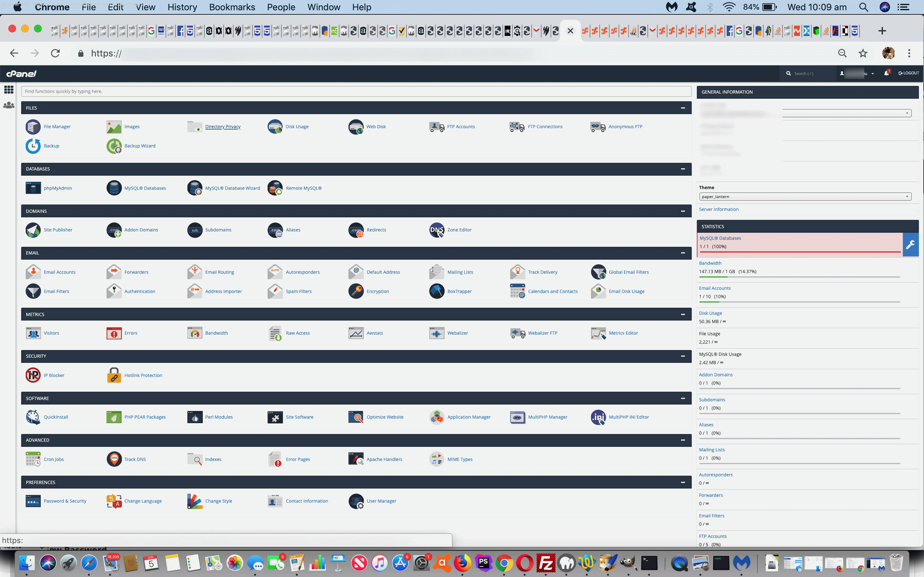Image resolution: width=924 pixels, height=577 pixels.
Task: Open the File Manager icon
Action: coord(33,127)
